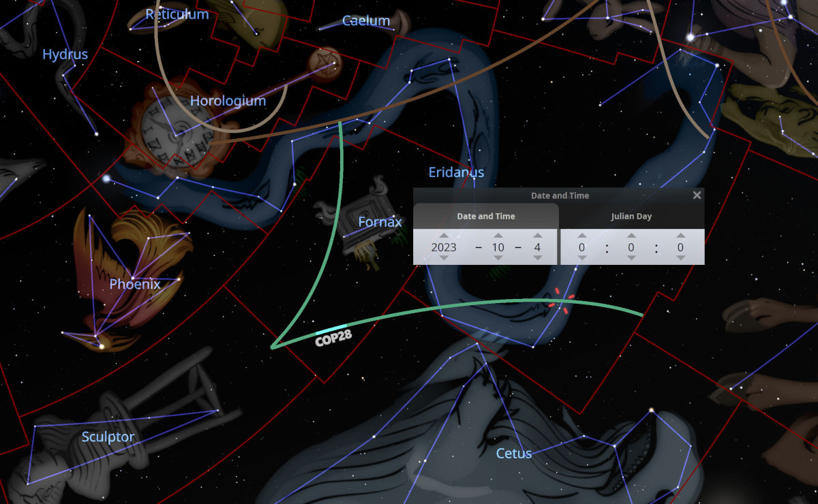Select the Sculptor constellation label
This screenshot has width=818, height=504.
(x=108, y=437)
